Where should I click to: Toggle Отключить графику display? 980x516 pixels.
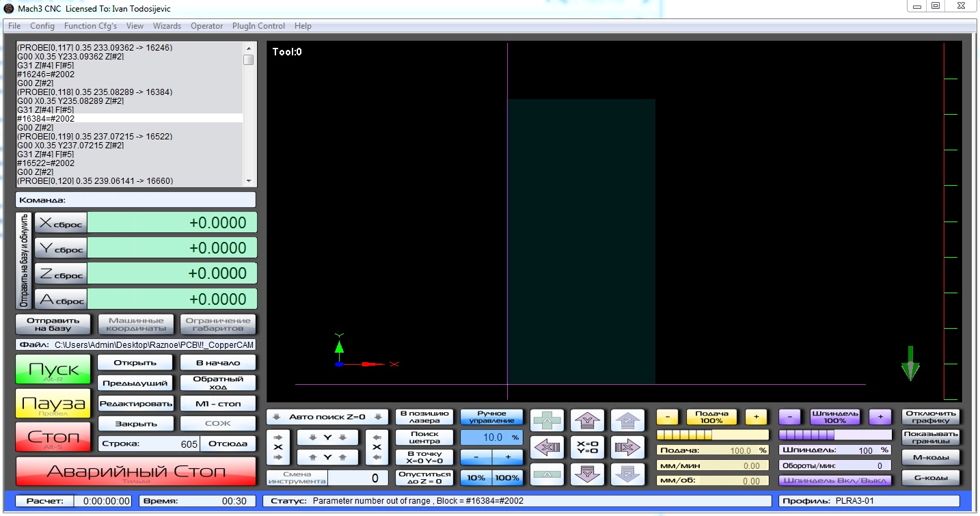click(x=931, y=417)
